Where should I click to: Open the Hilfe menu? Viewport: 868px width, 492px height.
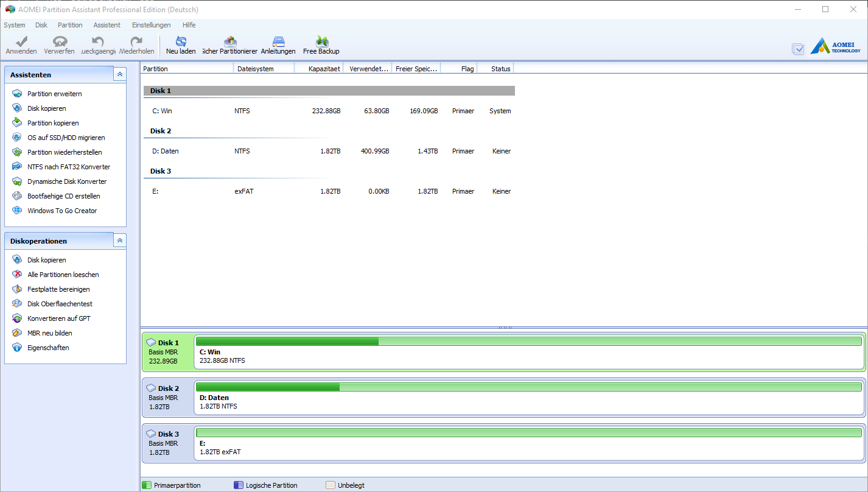point(189,25)
